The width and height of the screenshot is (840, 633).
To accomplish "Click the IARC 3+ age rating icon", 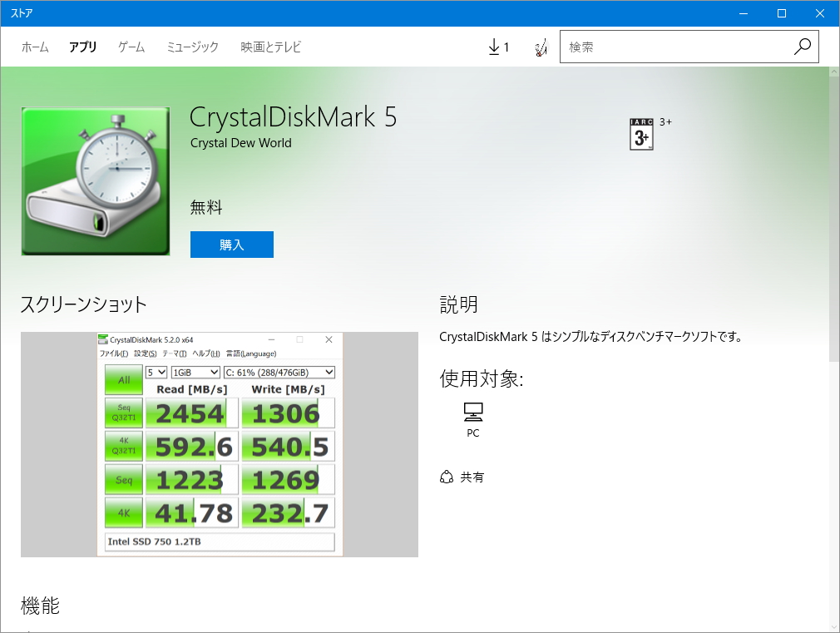I will tap(641, 135).
